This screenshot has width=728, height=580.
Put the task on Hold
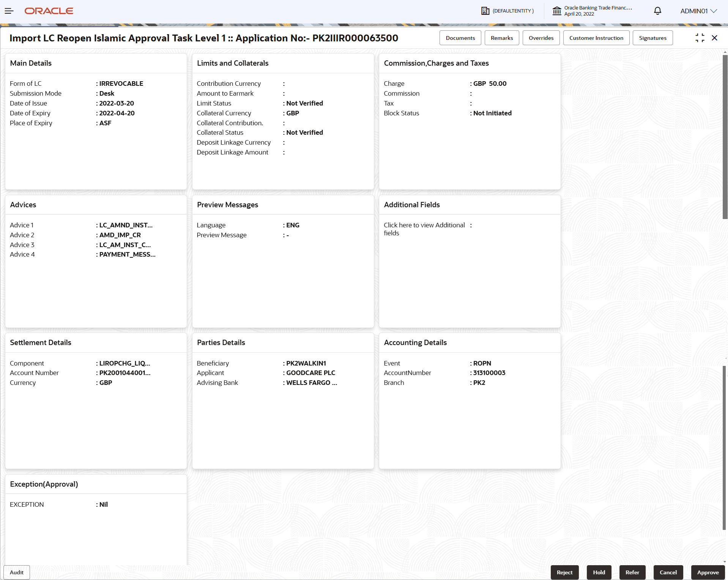(x=599, y=572)
